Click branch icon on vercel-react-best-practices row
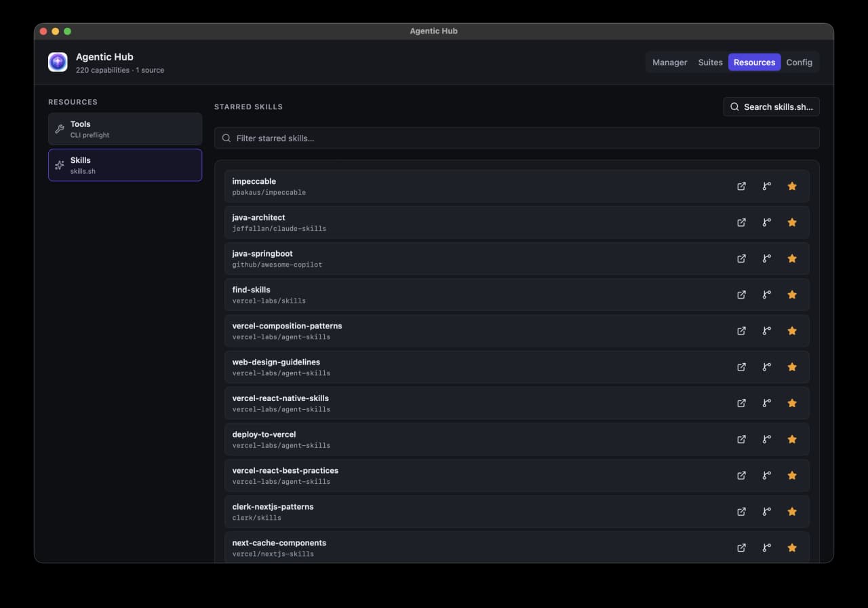 point(767,476)
